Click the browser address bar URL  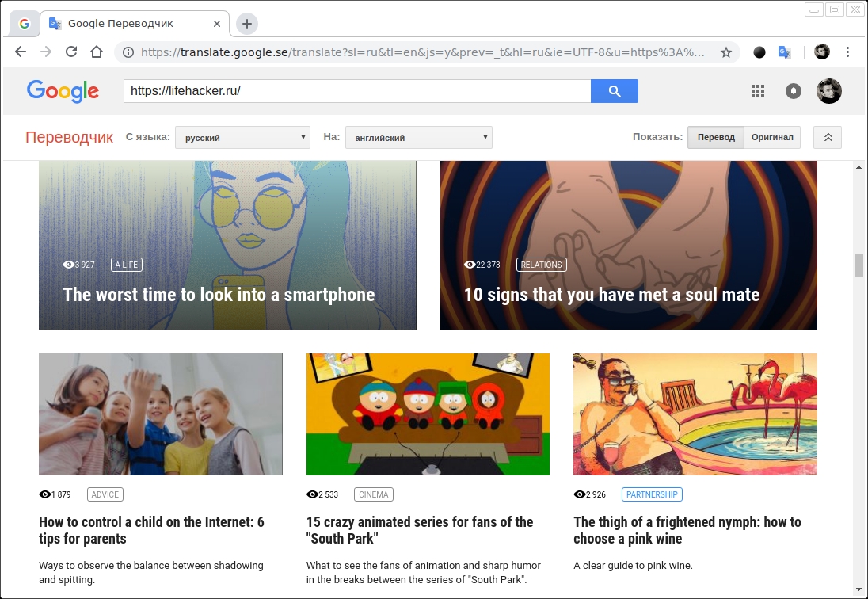point(422,52)
